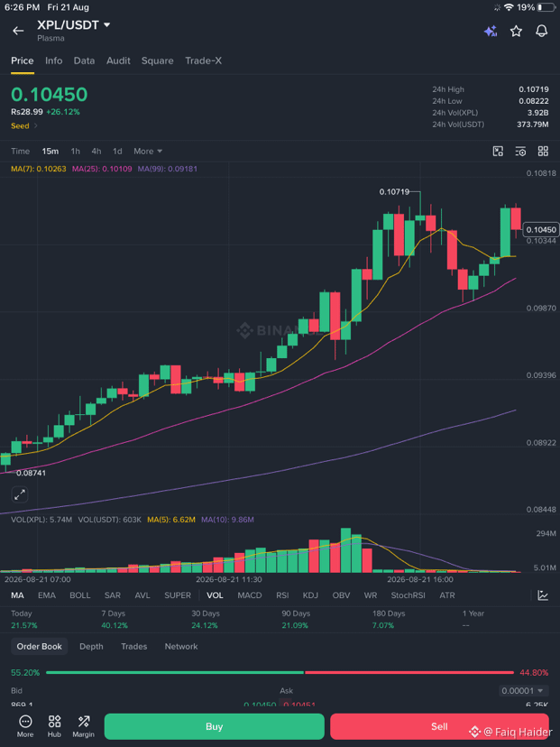
Task: Tap the 0.08741 low marker on chart
Action: click(31, 473)
